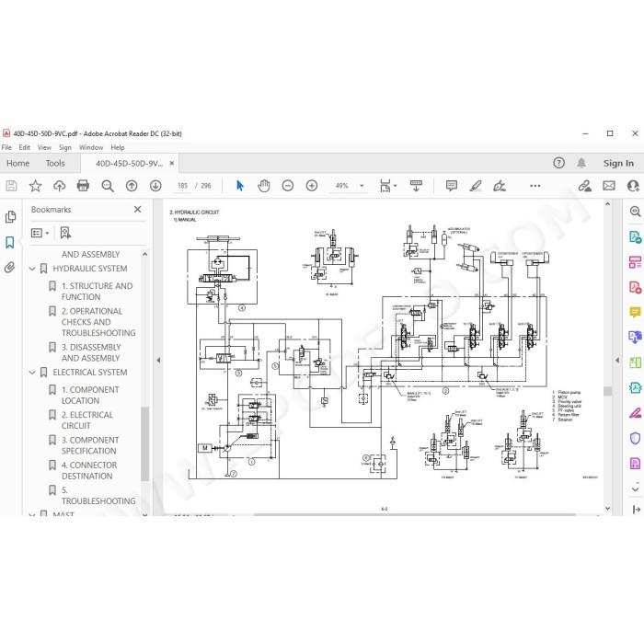Open the View menu

click(44, 147)
